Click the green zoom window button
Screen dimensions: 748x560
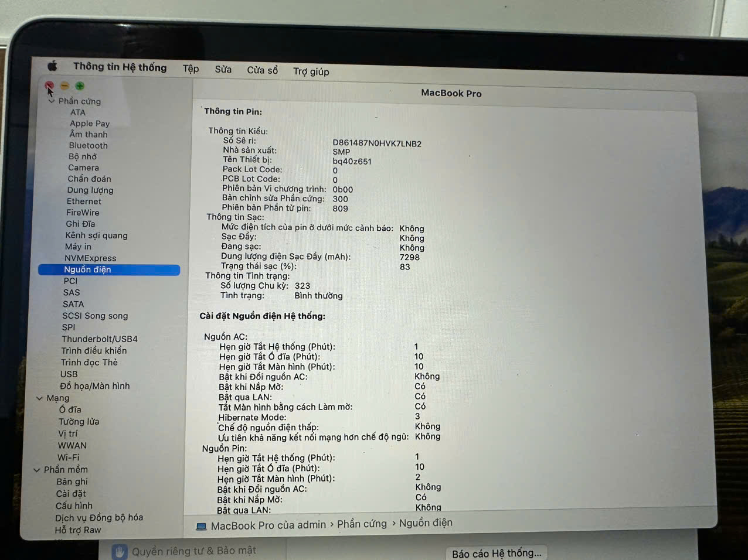[x=80, y=86]
